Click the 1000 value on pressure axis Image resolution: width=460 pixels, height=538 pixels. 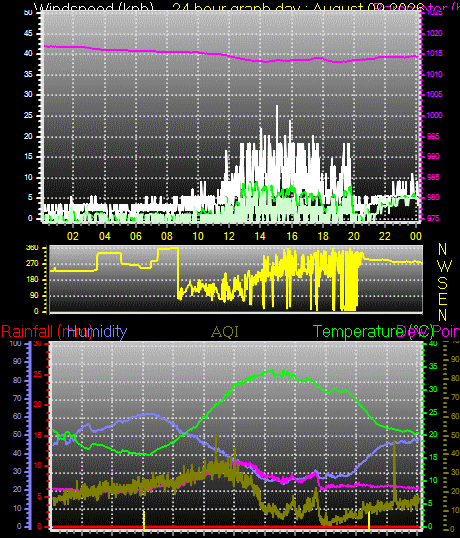[435, 115]
